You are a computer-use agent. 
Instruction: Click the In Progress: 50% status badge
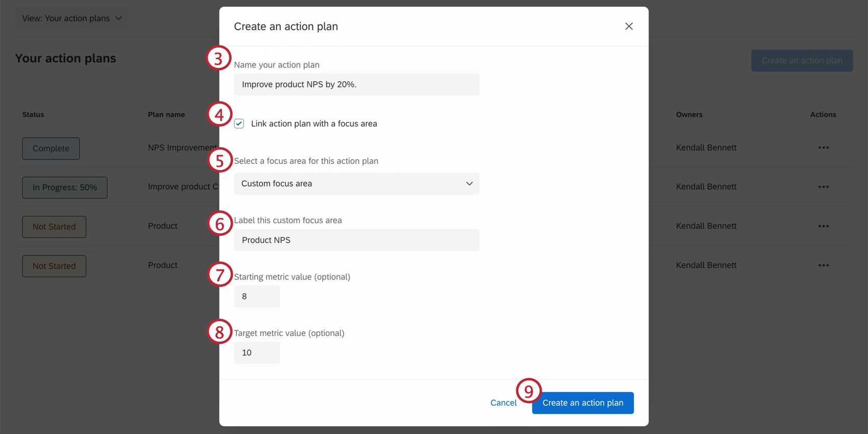[64, 187]
